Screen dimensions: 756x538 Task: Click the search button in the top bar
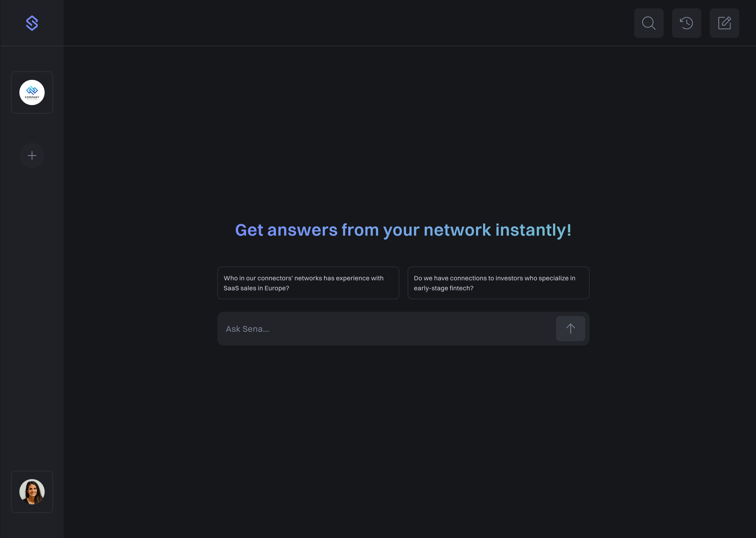coord(648,23)
